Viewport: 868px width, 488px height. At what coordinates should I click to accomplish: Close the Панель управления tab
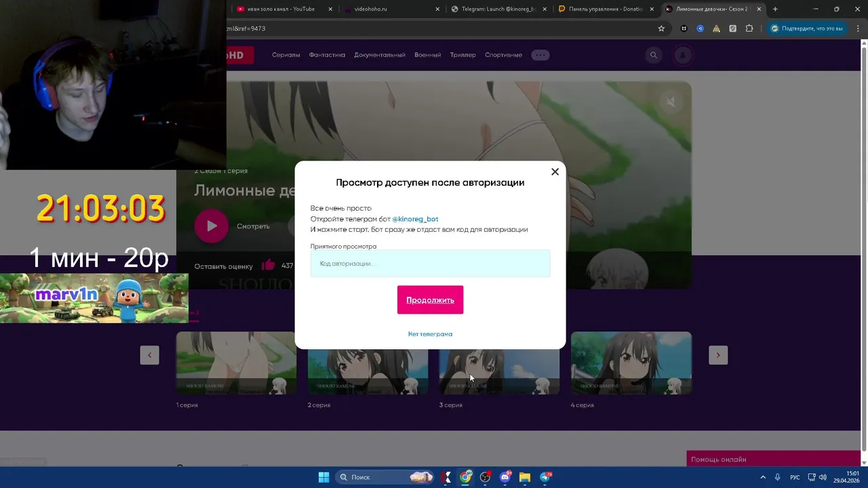[x=652, y=9]
